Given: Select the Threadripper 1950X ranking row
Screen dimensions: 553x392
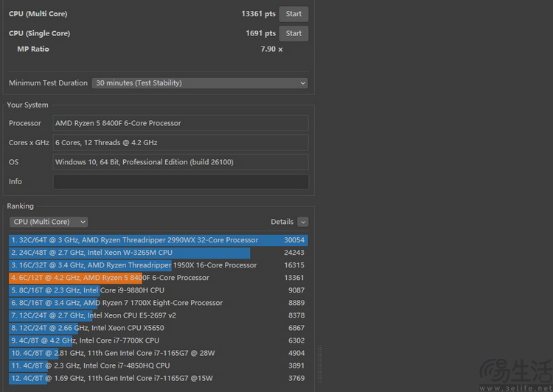Looking at the screenshot, I should (159, 265).
